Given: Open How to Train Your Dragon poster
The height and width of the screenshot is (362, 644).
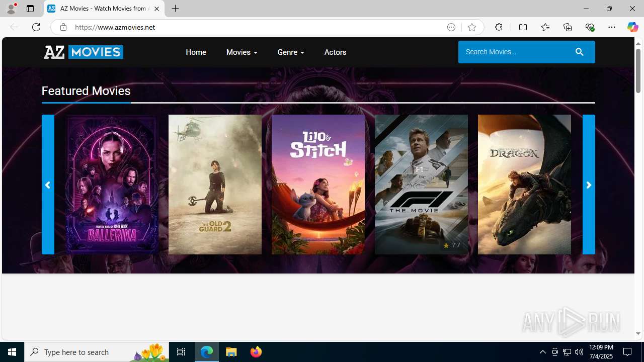Looking at the screenshot, I should click(524, 185).
